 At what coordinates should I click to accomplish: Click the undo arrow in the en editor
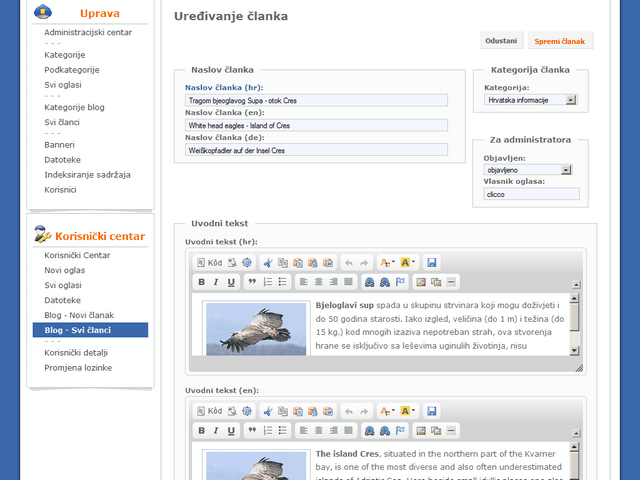348,411
